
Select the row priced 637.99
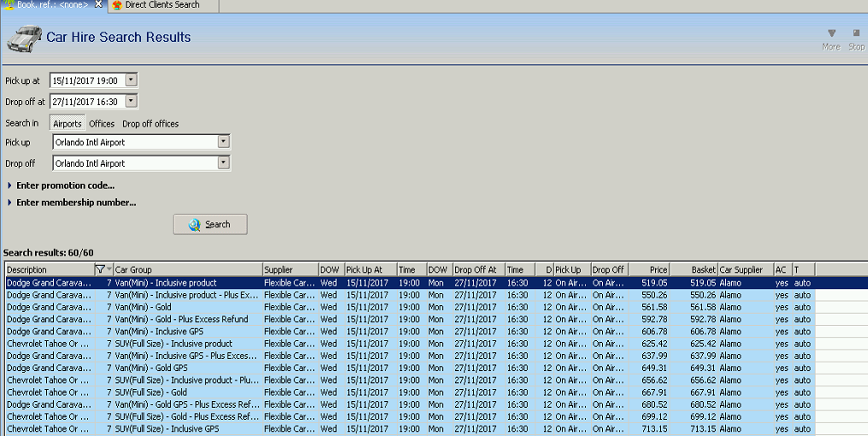coord(410,356)
